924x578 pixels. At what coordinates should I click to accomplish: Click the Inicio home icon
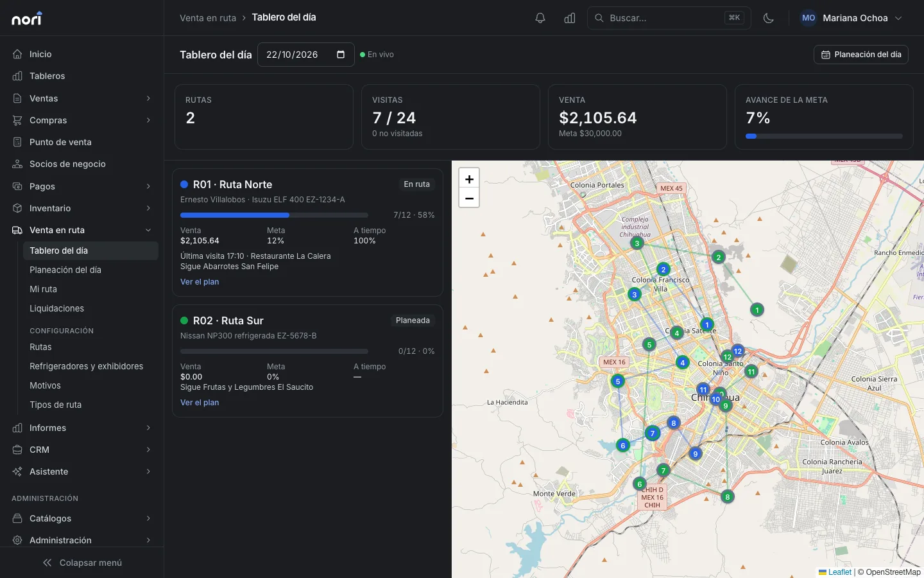pyautogui.click(x=17, y=54)
